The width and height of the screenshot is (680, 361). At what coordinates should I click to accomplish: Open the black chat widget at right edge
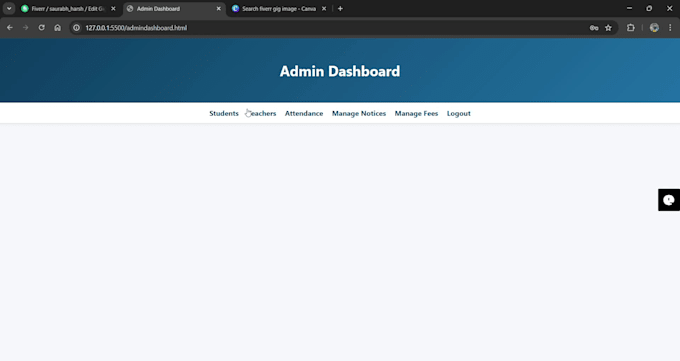669,200
